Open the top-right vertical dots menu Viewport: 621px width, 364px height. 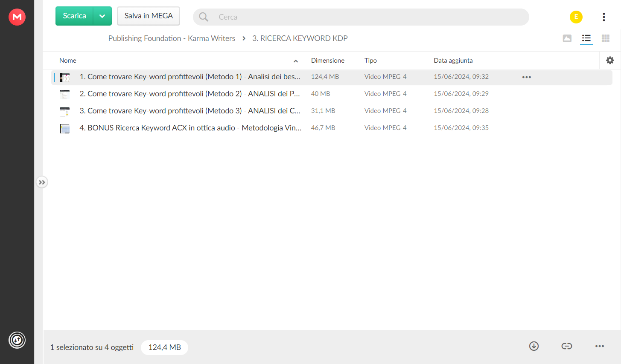coord(604,17)
